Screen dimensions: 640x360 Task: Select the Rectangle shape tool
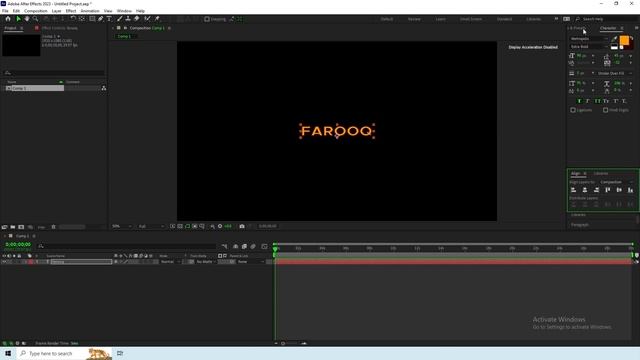92,19
